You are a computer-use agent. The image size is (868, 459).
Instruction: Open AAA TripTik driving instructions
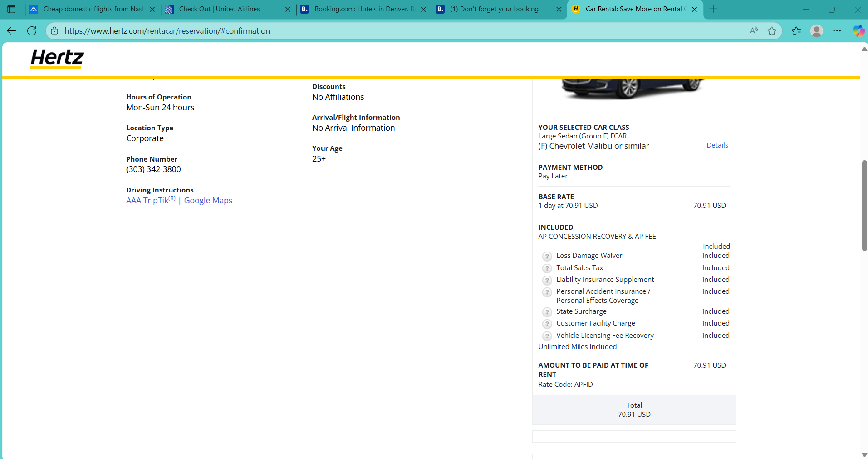(151, 200)
